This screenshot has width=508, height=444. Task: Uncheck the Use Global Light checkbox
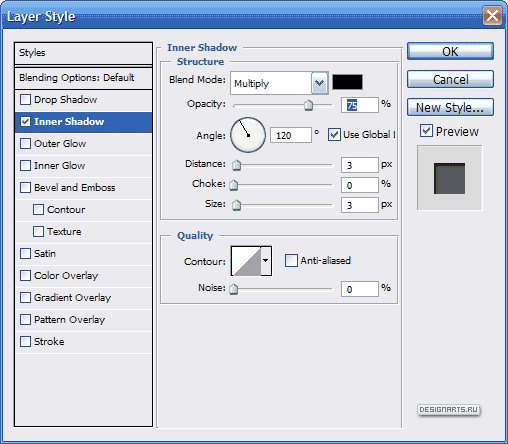pyautogui.click(x=334, y=135)
